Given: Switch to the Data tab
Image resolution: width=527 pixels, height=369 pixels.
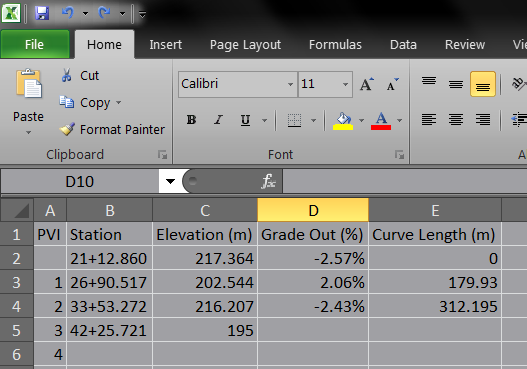Looking at the screenshot, I should click(x=403, y=44).
